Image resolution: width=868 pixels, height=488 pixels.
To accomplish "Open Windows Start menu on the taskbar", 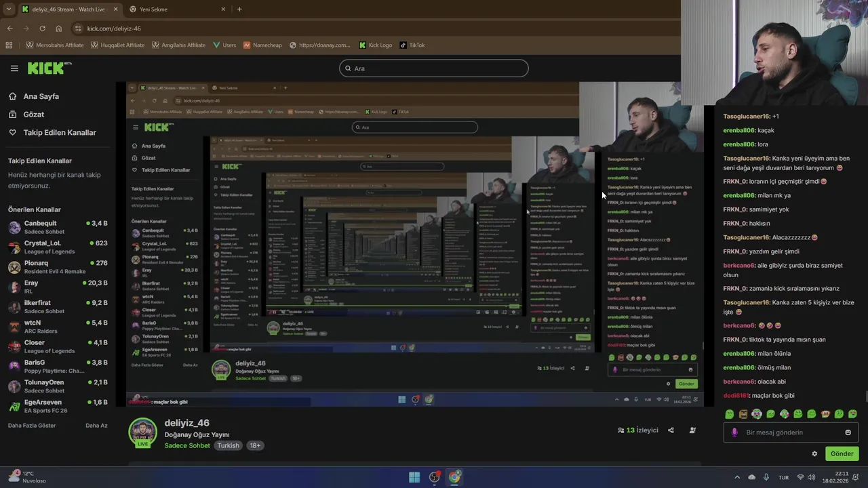I will (414, 477).
